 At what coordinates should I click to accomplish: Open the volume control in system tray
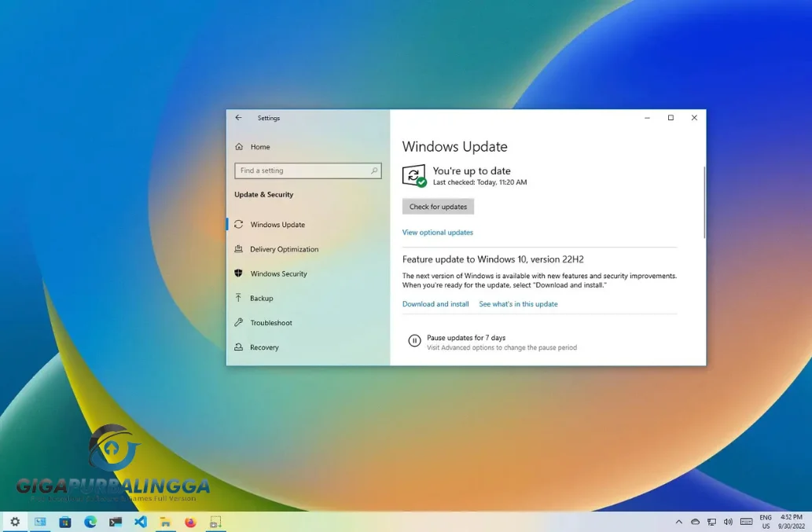coord(728,522)
